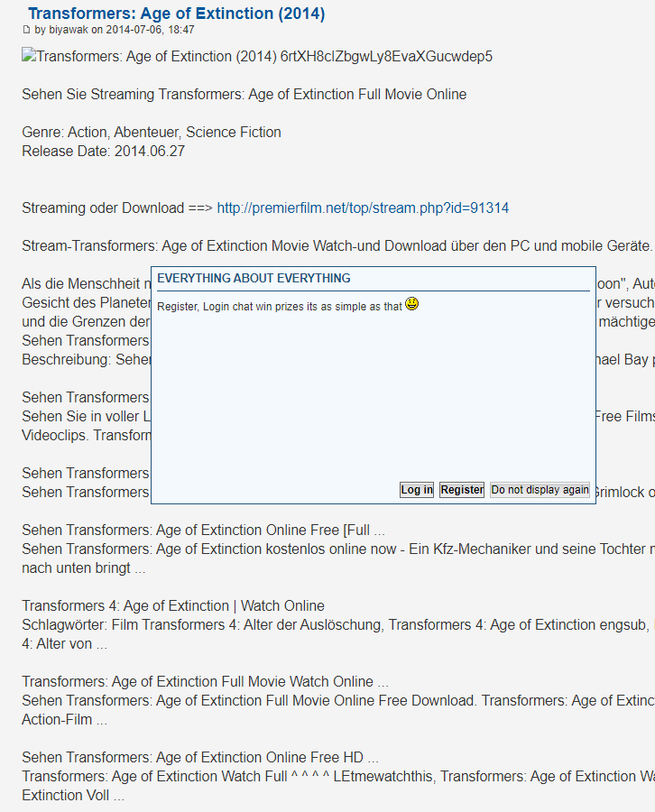Click the Stream-Transformers Watch-und Download sentence
Viewport: 655px width, 812px height.
click(x=337, y=246)
